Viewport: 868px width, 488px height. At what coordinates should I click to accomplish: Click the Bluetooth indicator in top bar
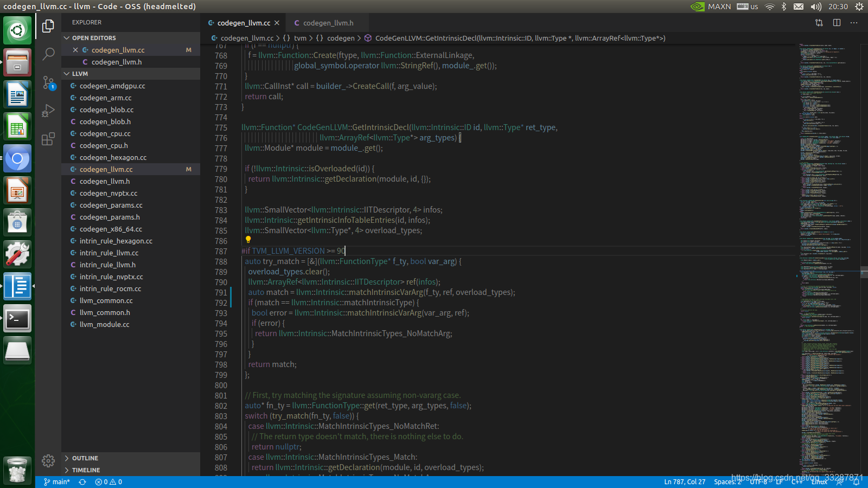tap(784, 7)
